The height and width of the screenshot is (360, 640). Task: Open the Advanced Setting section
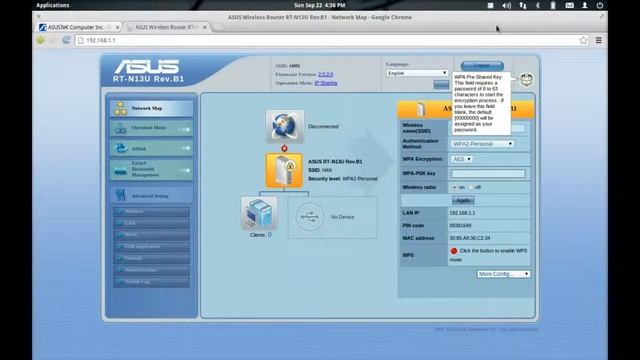point(151,195)
